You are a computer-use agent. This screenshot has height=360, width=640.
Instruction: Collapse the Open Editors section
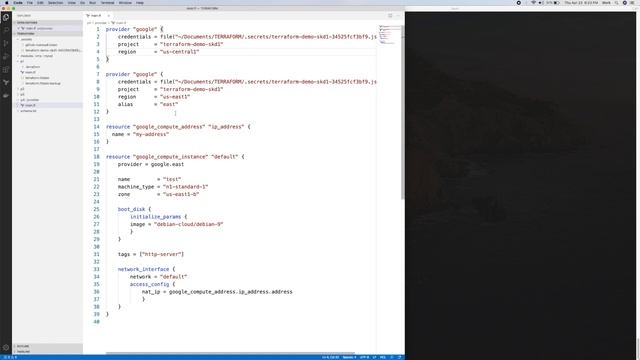(x=47, y=23)
